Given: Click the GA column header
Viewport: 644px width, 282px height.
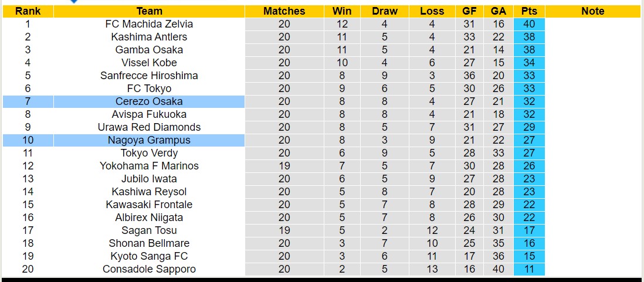Looking at the screenshot, I should pos(499,11).
